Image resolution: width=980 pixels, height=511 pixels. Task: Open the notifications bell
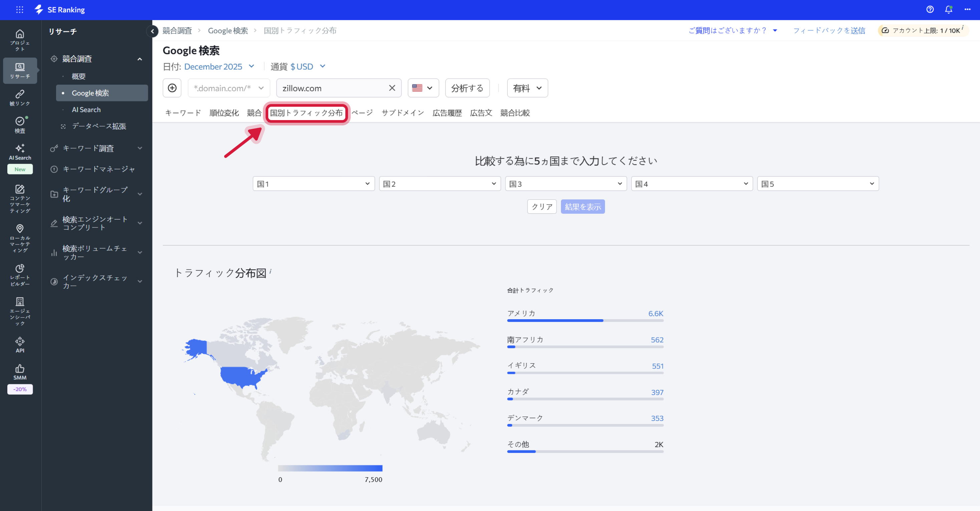(948, 9)
